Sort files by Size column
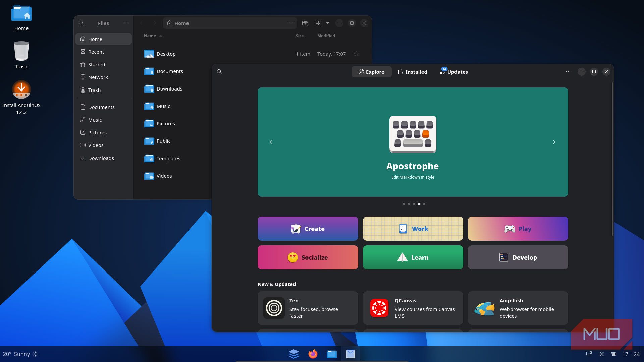 click(x=300, y=36)
